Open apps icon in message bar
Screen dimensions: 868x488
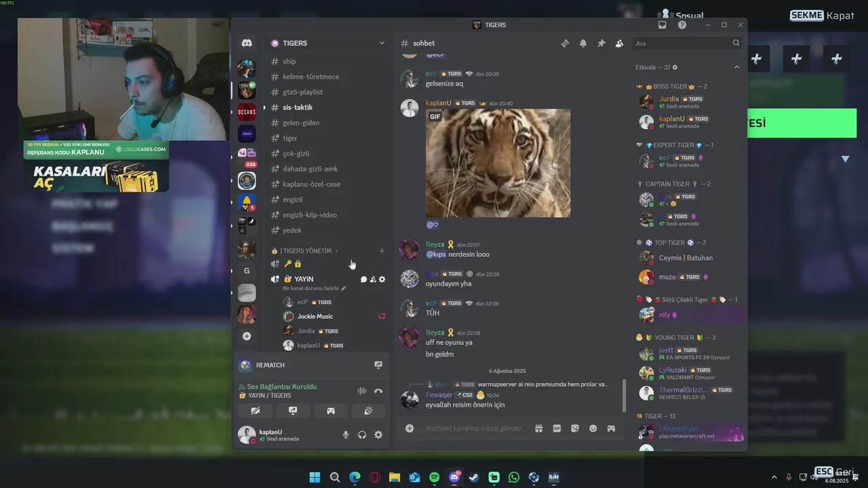(x=611, y=428)
